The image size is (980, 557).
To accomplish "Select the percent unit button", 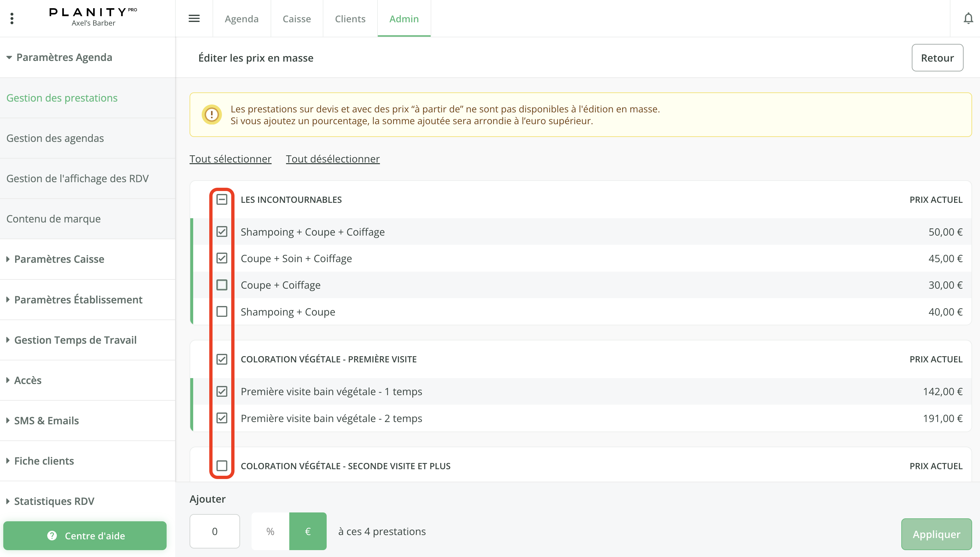I will tap(270, 531).
